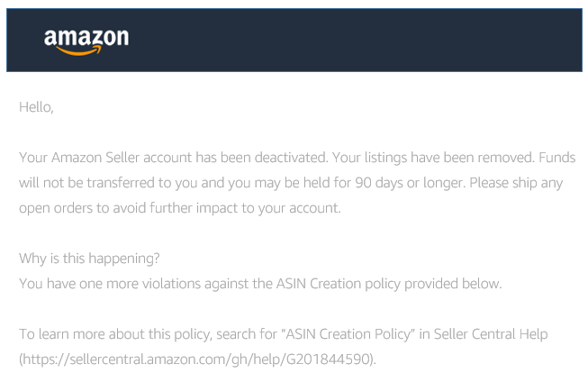Open the sellercentral.amazon.com help URL
Screen dimensions: 588x373
click(x=197, y=359)
